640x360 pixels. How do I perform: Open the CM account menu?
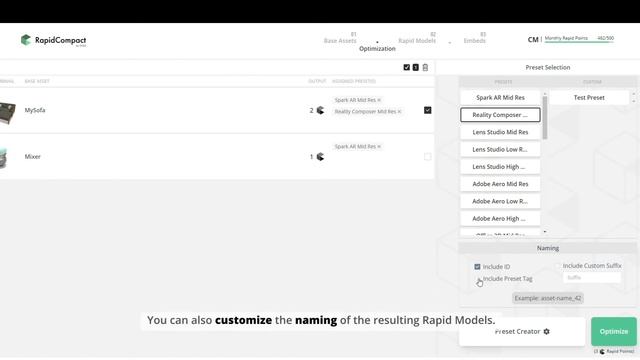(x=533, y=40)
